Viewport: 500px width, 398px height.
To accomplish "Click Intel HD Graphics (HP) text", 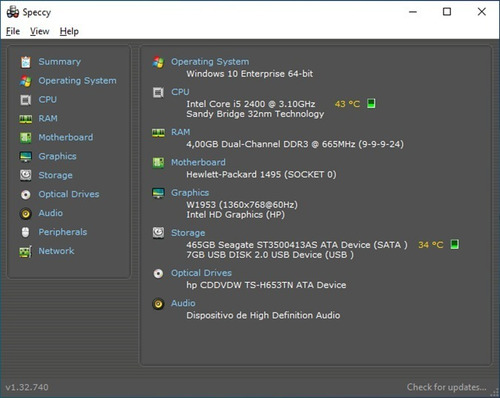I will [x=236, y=215].
